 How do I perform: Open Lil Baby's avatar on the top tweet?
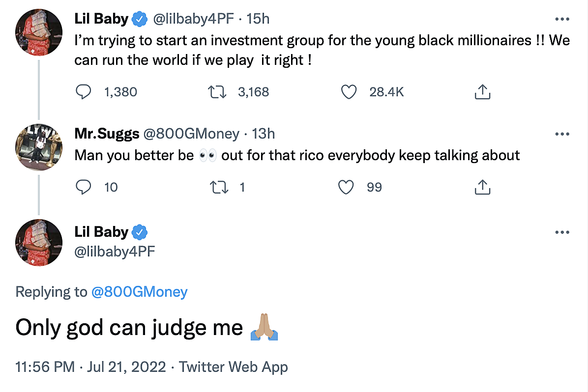tap(40, 31)
